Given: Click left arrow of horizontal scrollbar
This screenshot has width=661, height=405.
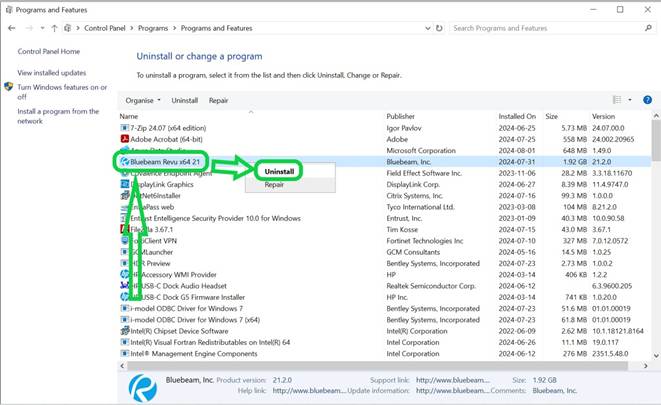Looking at the screenshot, I should [122, 366].
